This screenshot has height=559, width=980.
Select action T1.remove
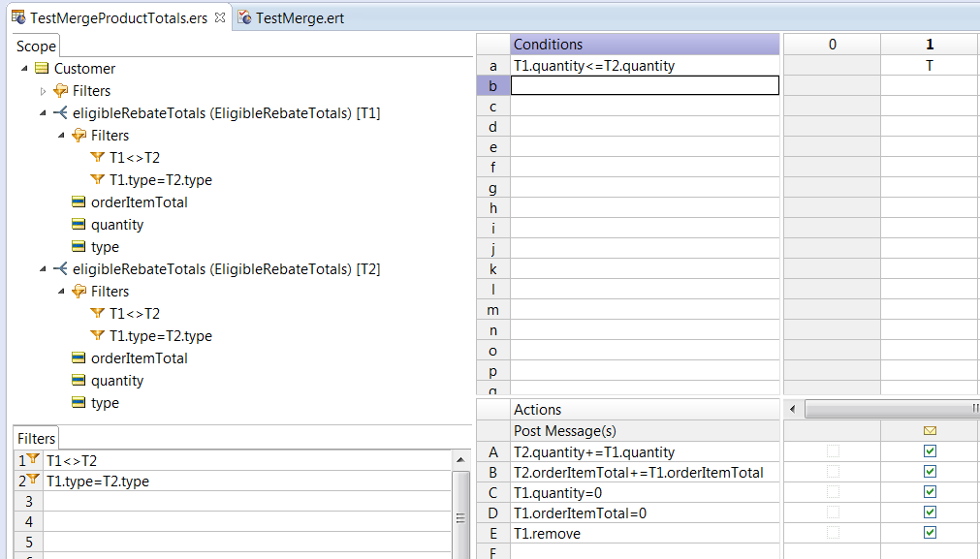[547, 534]
